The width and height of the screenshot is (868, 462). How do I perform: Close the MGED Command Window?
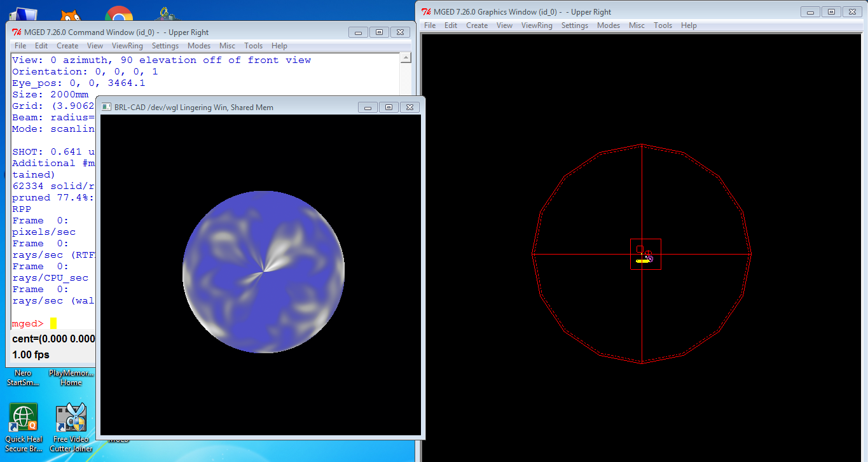tap(400, 32)
